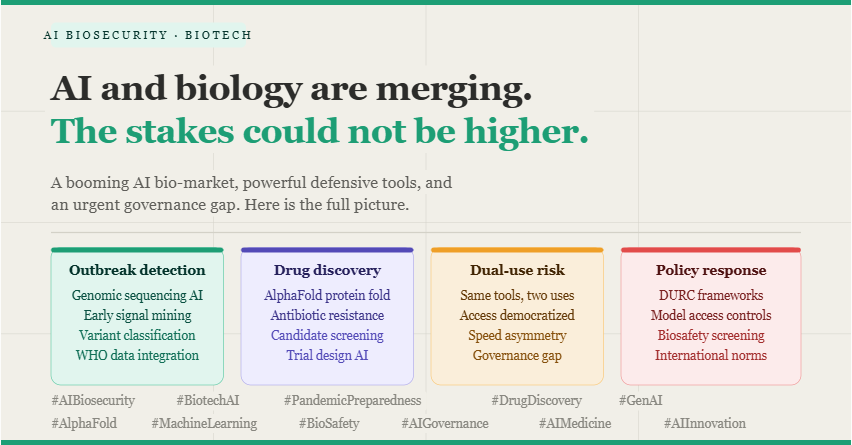
Task: Select the AlphaFold protein fold item
Action: (327, 295)
